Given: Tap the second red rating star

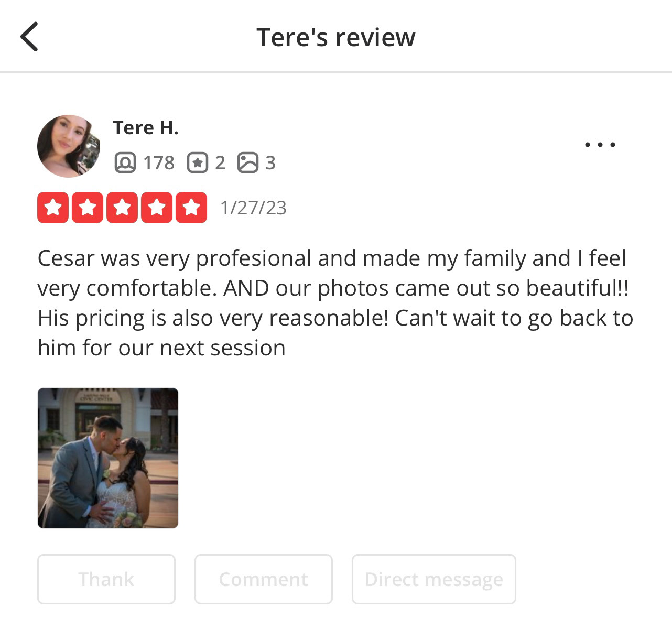Looking at the screenshot, I should pyautogui.click(x=88, y=208).
